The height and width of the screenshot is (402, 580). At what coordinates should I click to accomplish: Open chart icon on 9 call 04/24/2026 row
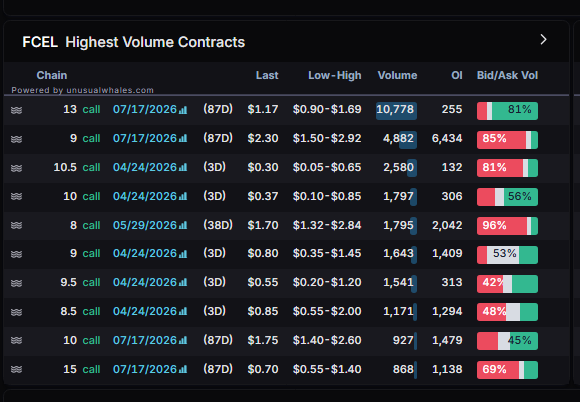click(x=183, y=254)
